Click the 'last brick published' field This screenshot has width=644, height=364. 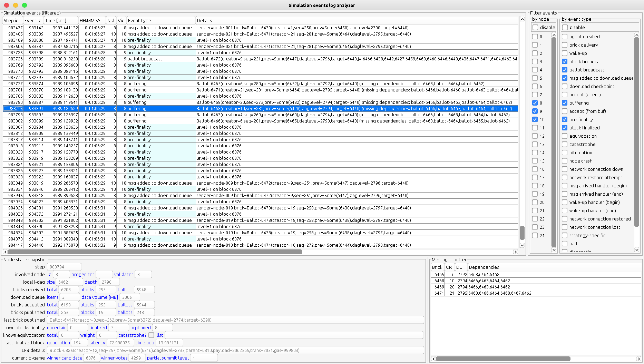coord(235,320)
